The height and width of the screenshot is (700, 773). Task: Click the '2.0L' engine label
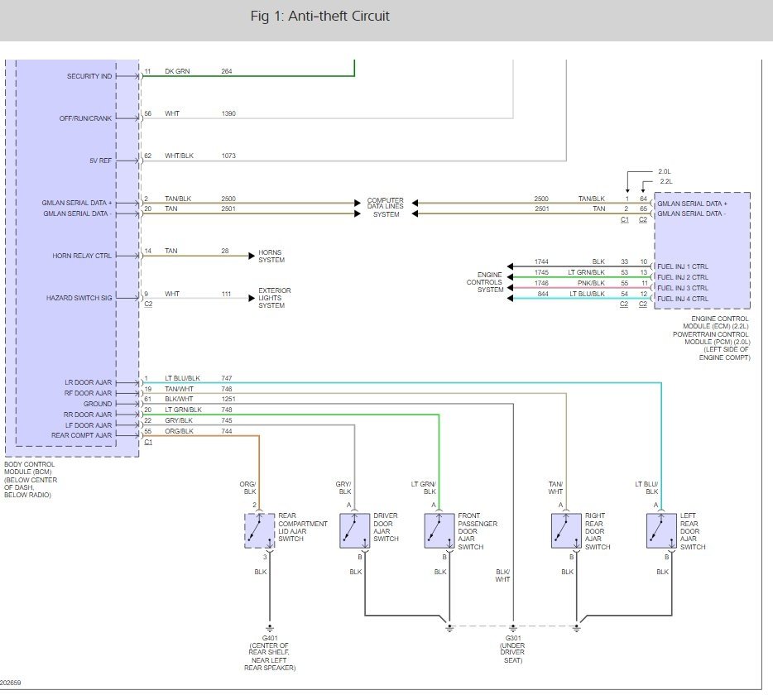[x=664, y=171]
